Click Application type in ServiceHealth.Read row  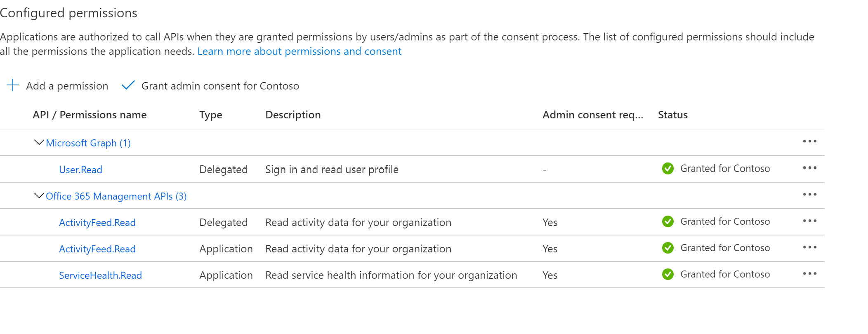226,275
